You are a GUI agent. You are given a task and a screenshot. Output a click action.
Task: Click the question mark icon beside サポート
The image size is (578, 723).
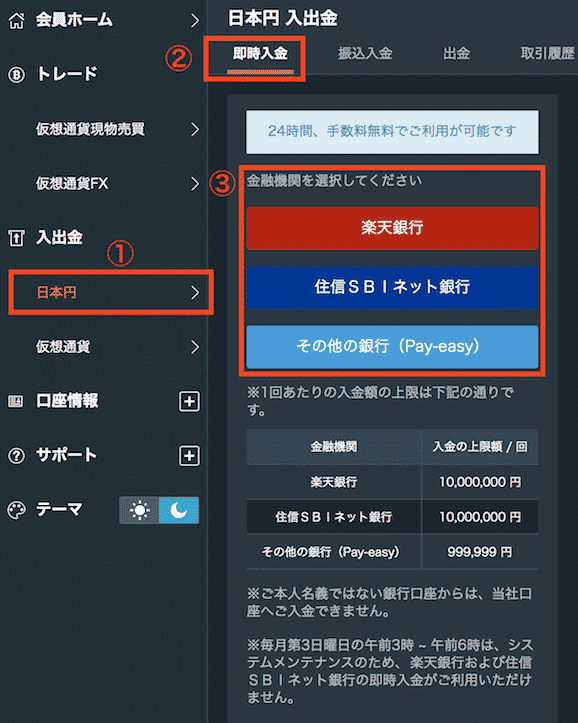click(x=16, y=456)
